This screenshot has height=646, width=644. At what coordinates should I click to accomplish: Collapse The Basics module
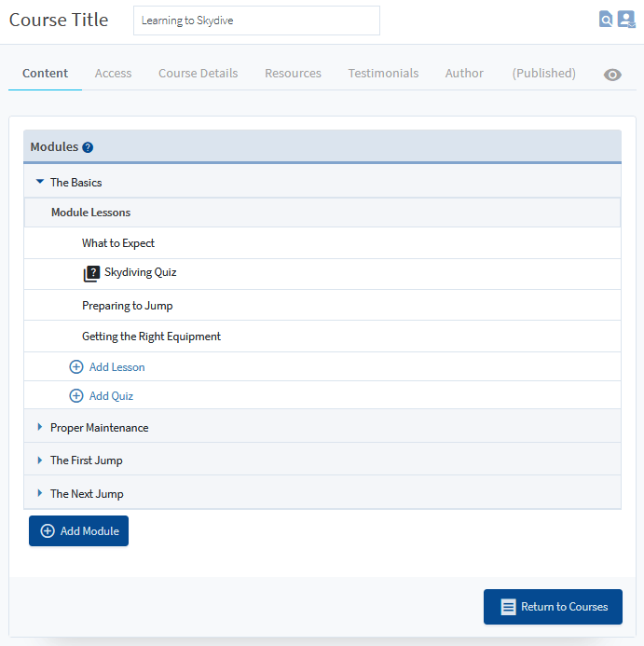(x=40, y=181)
